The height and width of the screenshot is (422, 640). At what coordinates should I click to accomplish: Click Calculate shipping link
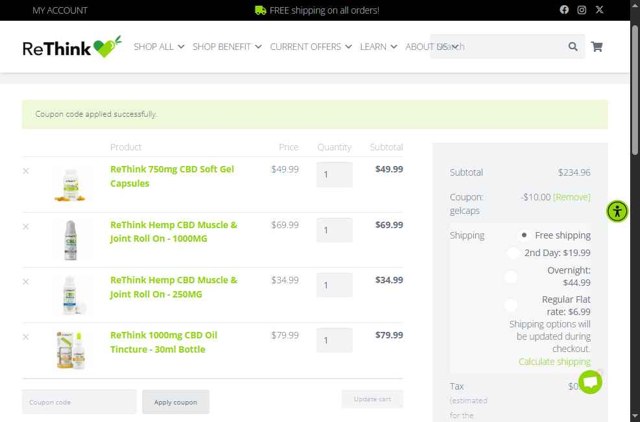click(x=554, y=362)
